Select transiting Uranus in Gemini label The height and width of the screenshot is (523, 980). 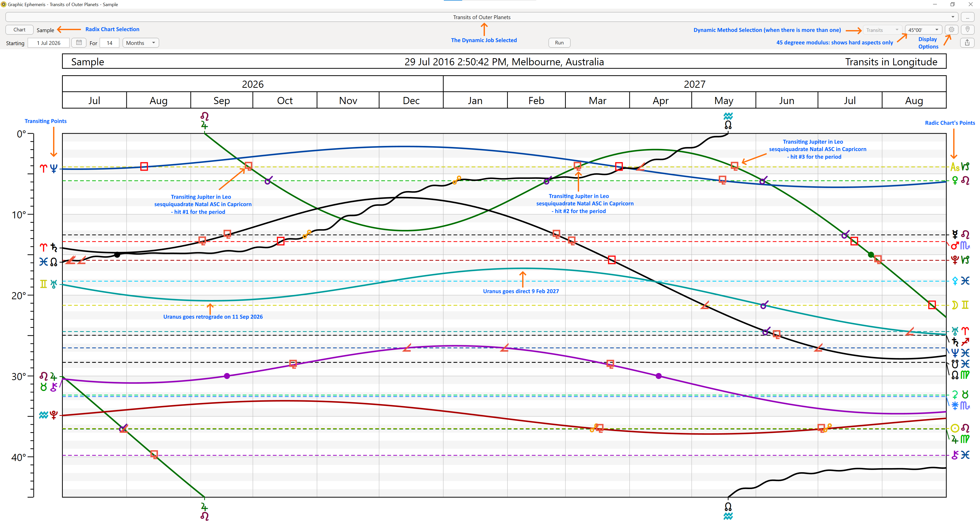click(x=49, y=284)
